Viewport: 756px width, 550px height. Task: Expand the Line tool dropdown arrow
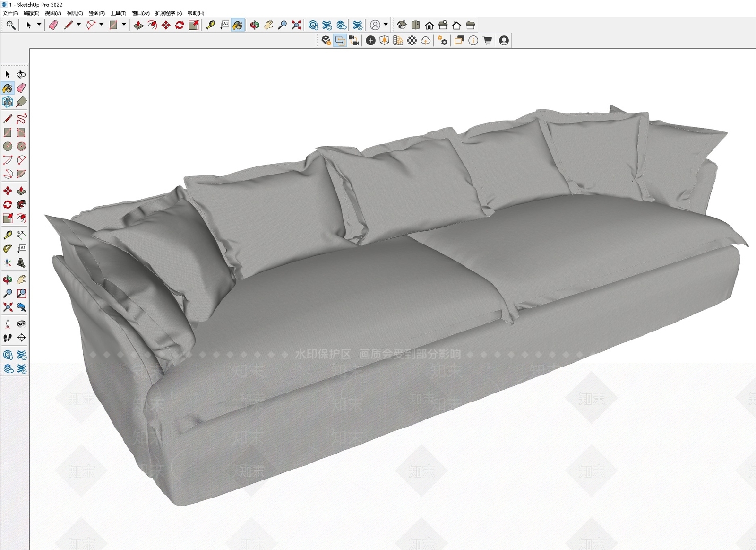(x=78, y=25)
